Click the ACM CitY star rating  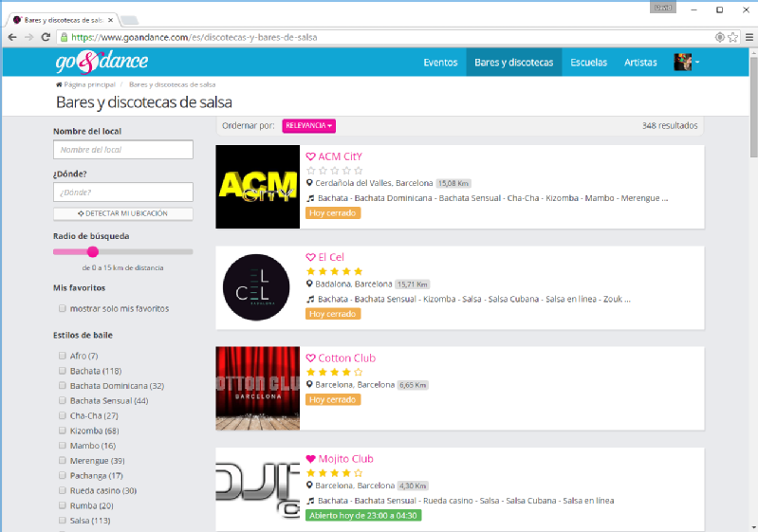point(335,171)
